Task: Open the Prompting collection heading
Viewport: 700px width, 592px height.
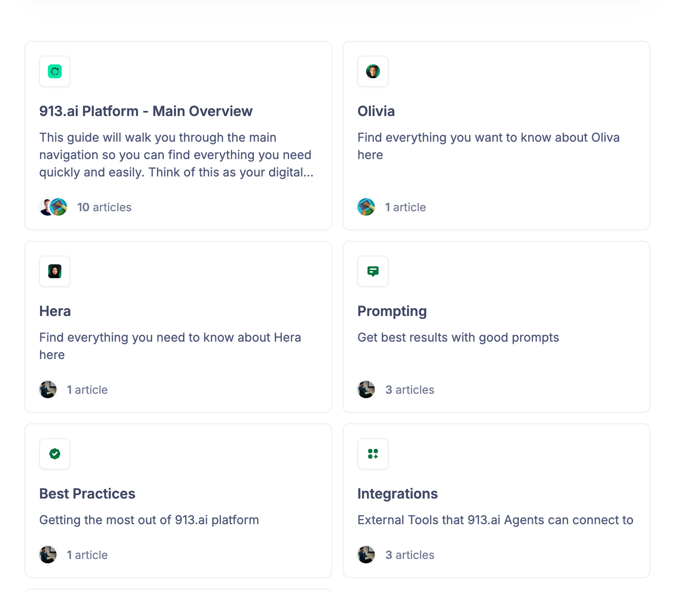Action: 392,311
